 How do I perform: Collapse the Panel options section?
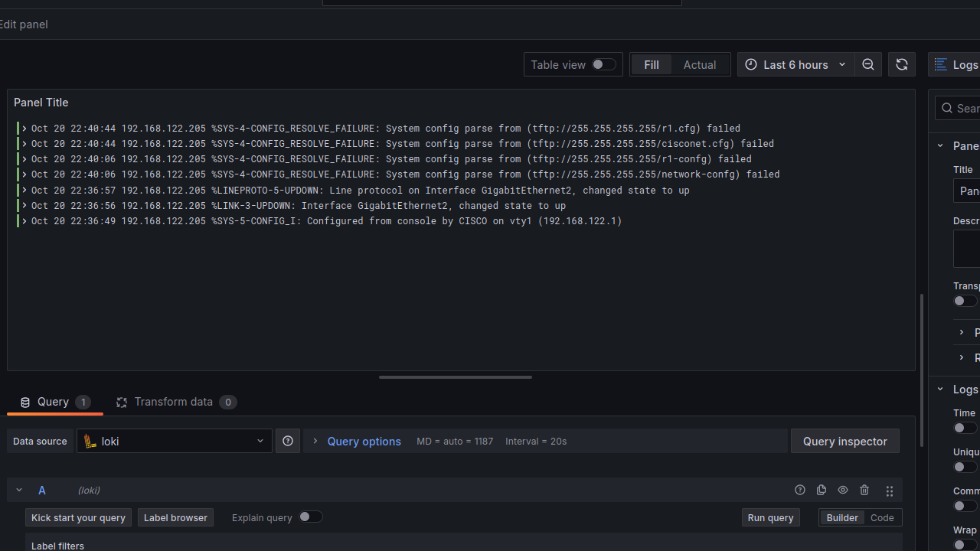click(x=940, y=145)
